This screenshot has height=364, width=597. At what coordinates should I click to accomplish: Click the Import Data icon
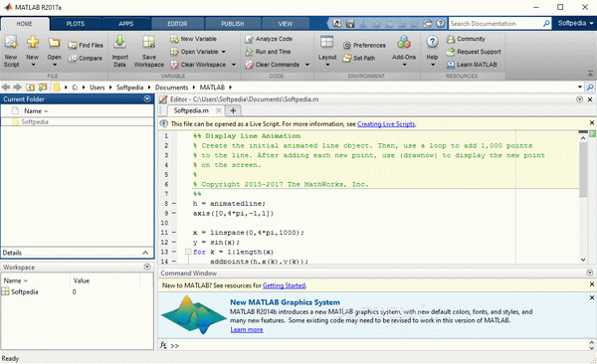[119, 42]
